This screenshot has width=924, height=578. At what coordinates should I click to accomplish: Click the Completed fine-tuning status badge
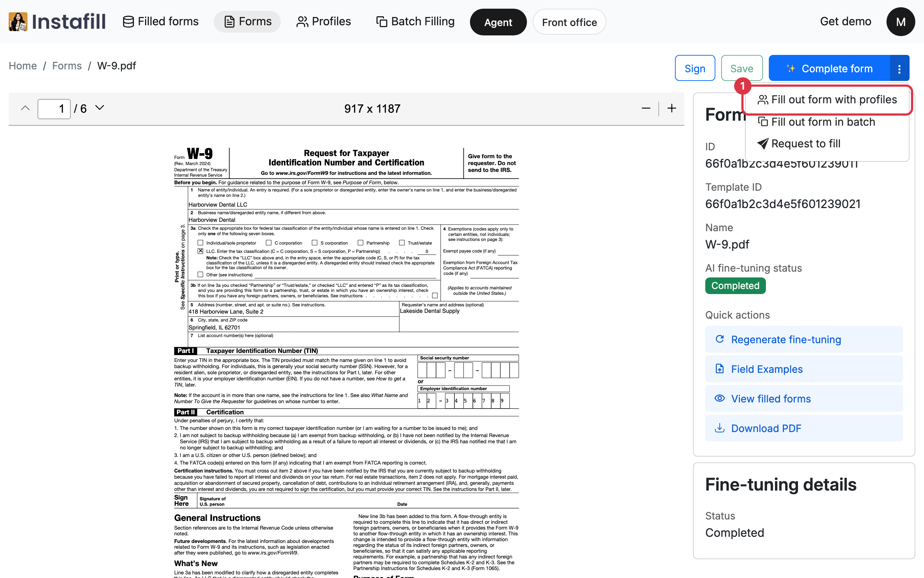pos(735,285)
